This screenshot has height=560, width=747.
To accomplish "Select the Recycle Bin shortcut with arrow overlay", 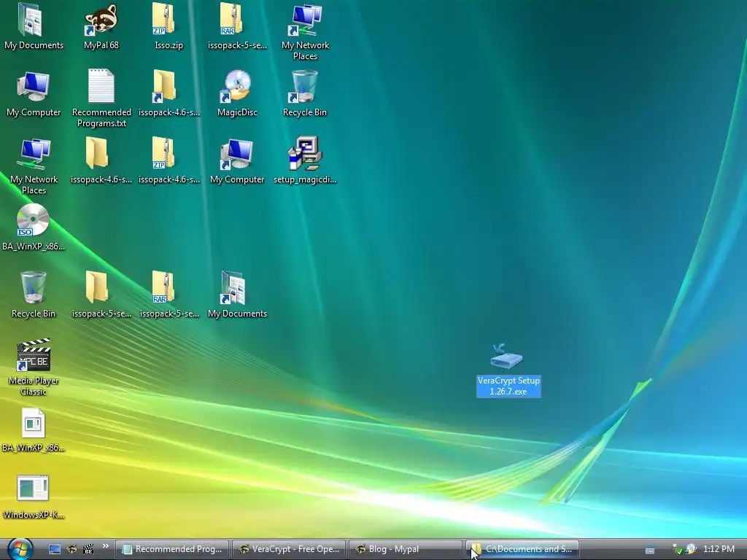I will (305, 94).
